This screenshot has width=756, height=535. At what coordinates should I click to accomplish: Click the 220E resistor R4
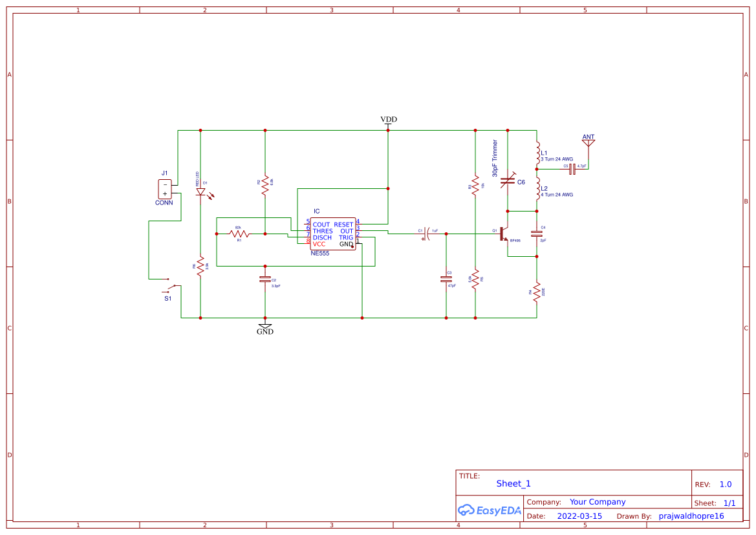(x=537, y=292)
